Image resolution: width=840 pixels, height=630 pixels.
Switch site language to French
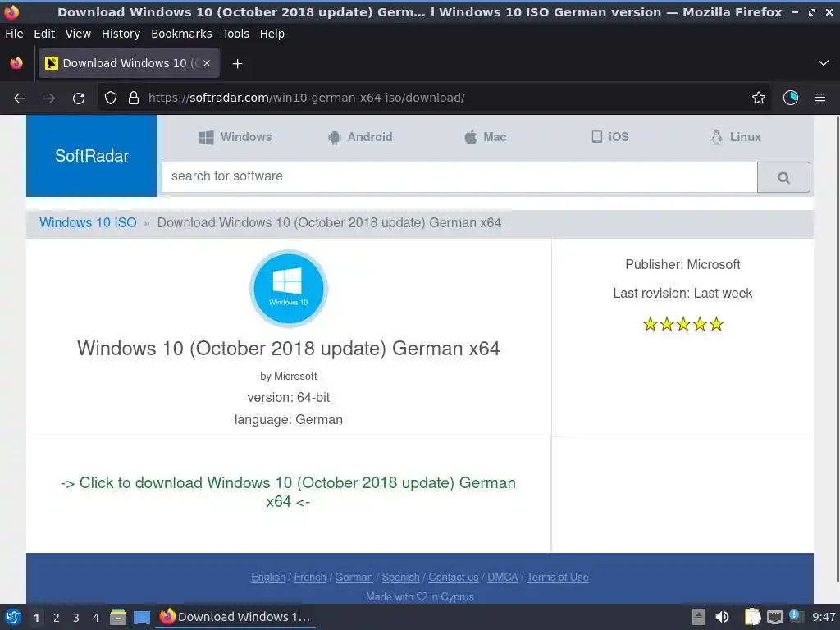point(310,577)
